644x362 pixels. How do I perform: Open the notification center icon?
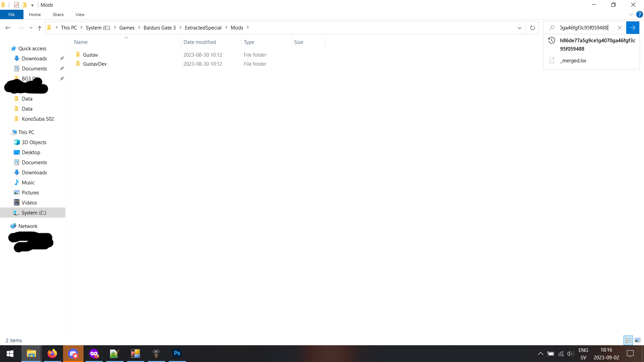pyautogui.click(x=630, y=354)
